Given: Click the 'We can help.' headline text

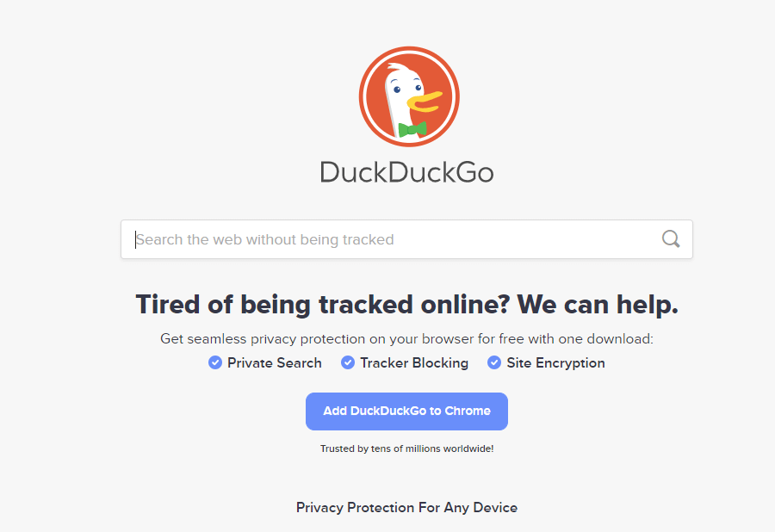Looking at the screenshot, I should 598,304.
